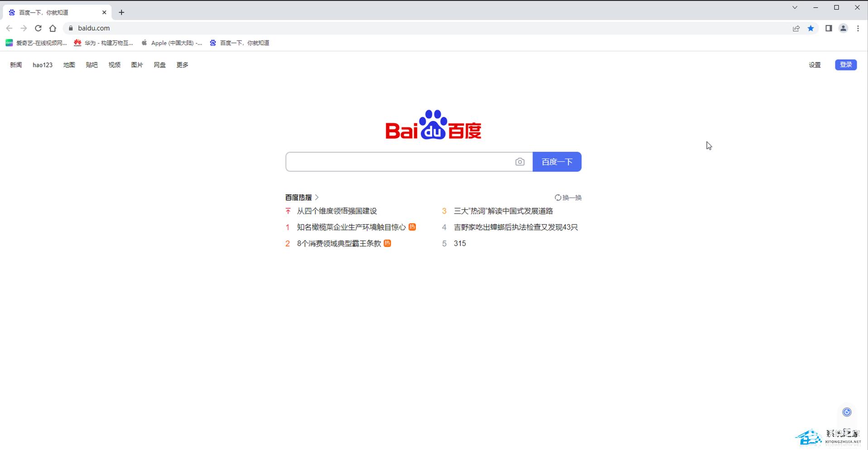The height and width of the screenshot is (450, 868).
Task: Open 知名橄榄菜企业生产环境触目惊心
Action: [351, 227]
